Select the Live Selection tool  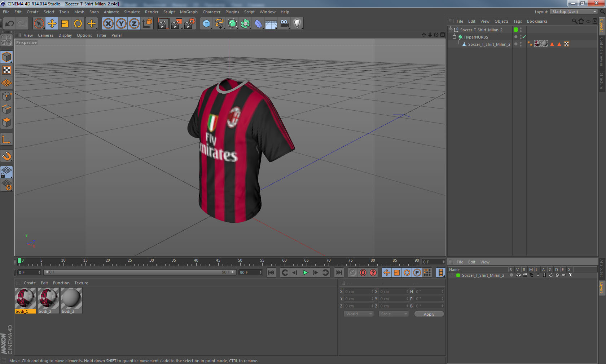[x=39, y=24]
